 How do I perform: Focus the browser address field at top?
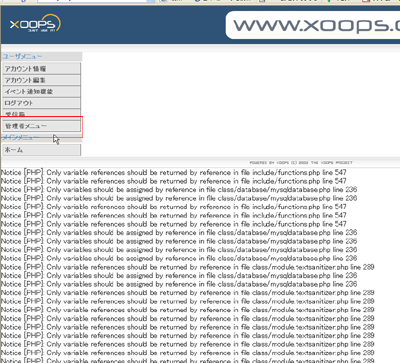pos(92,1)
